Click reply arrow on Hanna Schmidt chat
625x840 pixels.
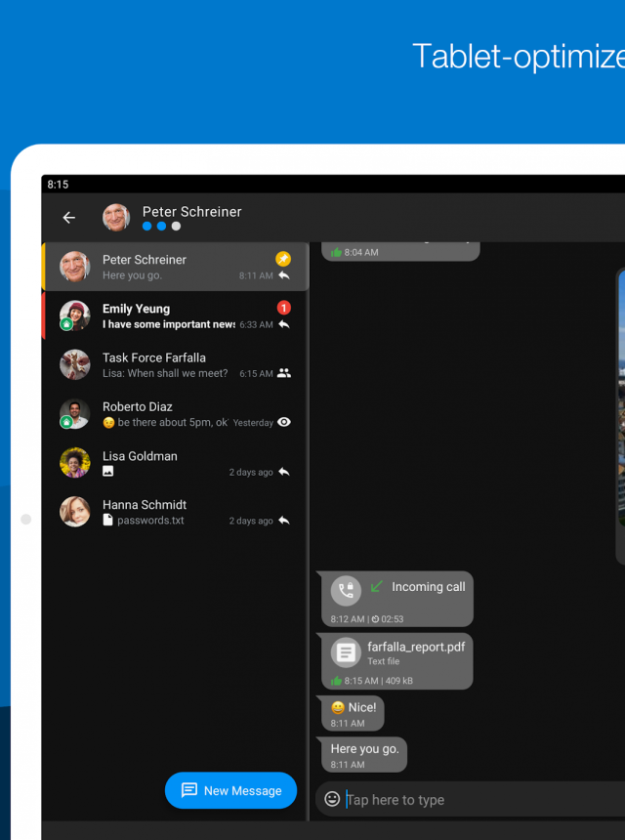[x=284, y=521]
